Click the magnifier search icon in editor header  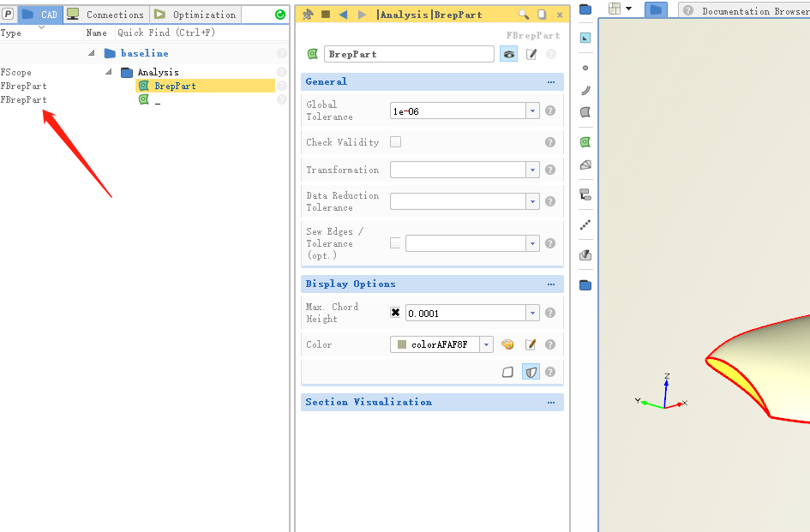click(x=524, y=15)
